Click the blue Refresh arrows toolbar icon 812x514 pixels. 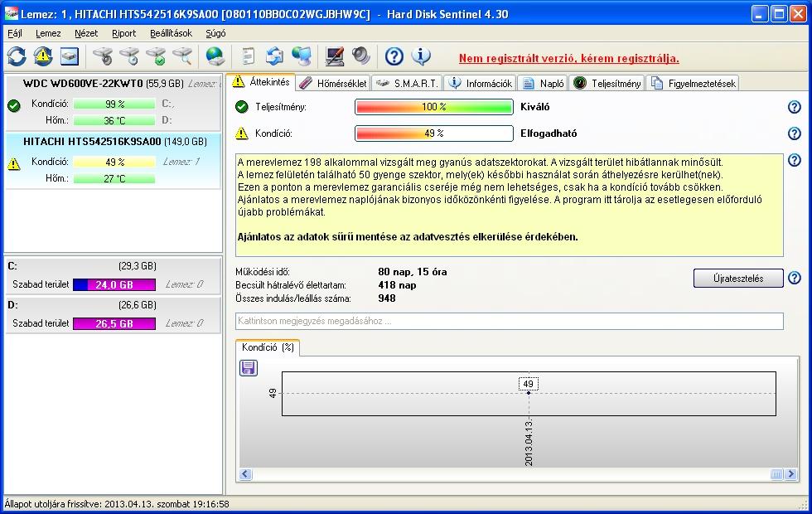click(17, 56)
